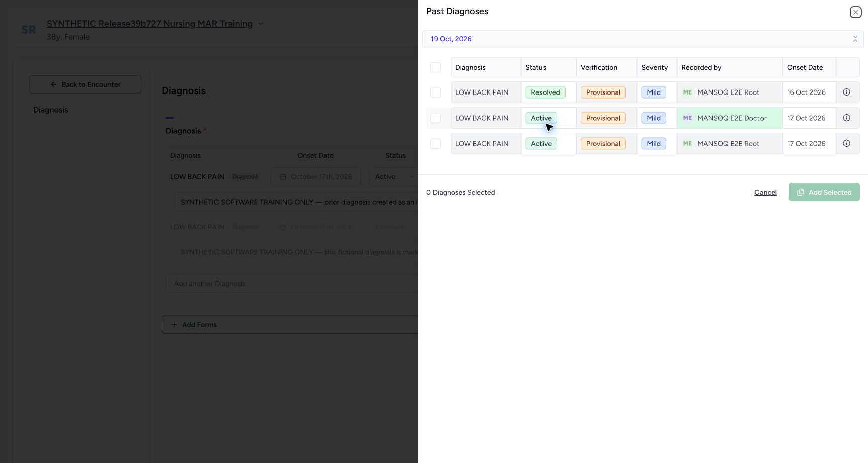Open the Active status dropdown in the Diagnosis form
868x463 pixels.
pyautogui.click(x=393, y=177)
